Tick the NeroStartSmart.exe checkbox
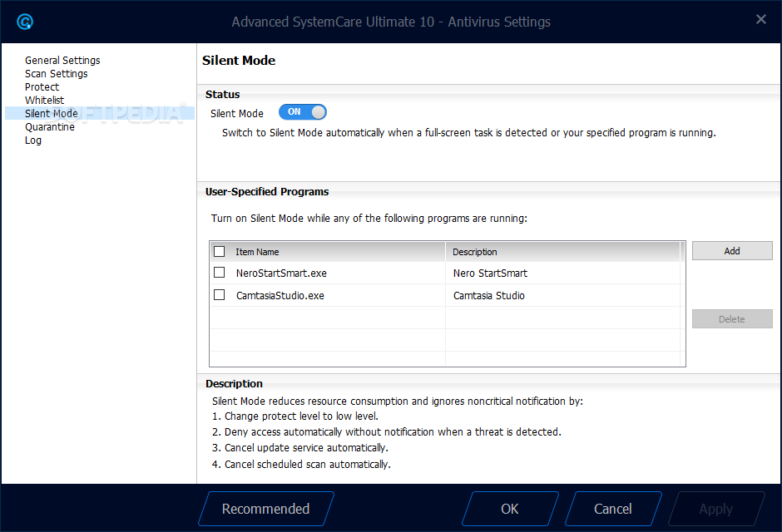 [220, 273]
